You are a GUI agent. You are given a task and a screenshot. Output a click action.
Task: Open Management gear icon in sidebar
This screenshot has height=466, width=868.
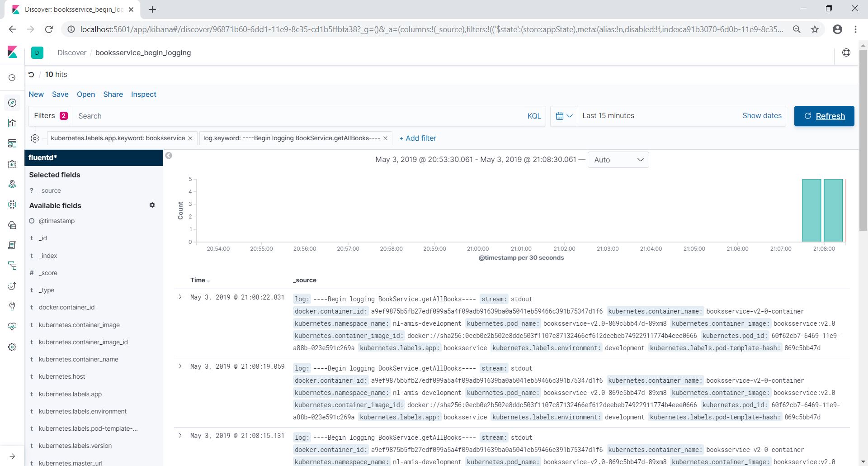tap(12, 347)
